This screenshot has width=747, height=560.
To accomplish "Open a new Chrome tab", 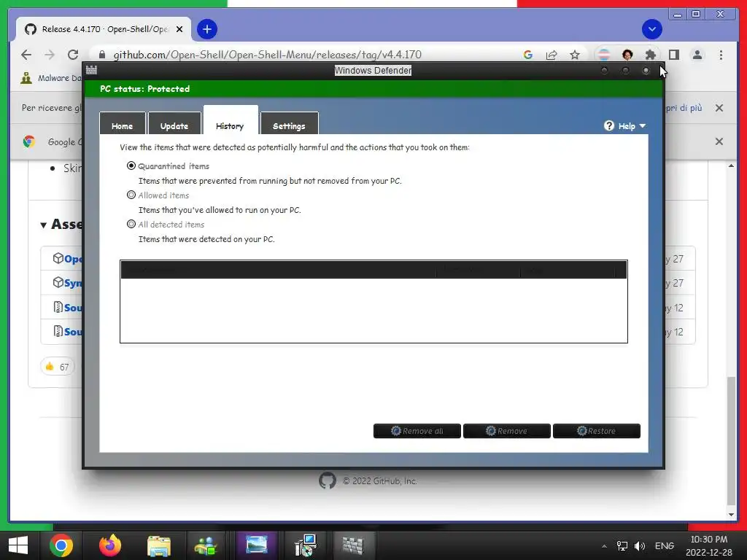I will [206, 29].
